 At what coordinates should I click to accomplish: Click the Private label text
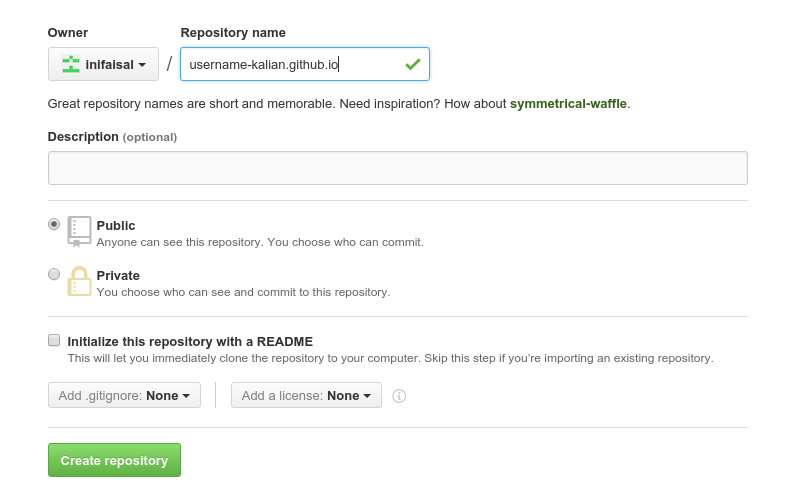point(118,275)
